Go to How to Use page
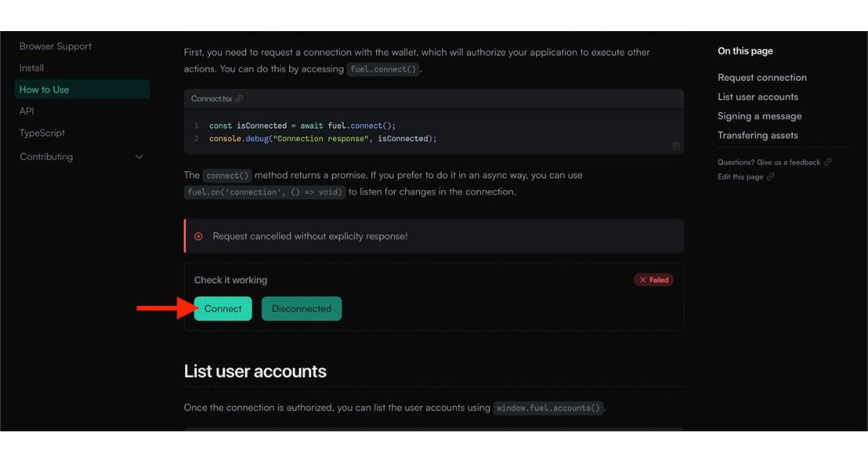 (82, 90)
